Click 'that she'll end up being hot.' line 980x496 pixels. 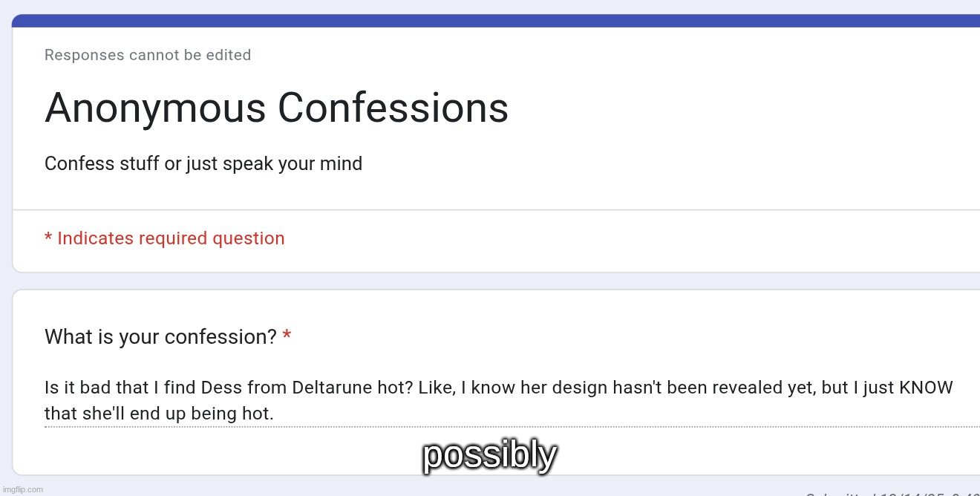(159, 413)
